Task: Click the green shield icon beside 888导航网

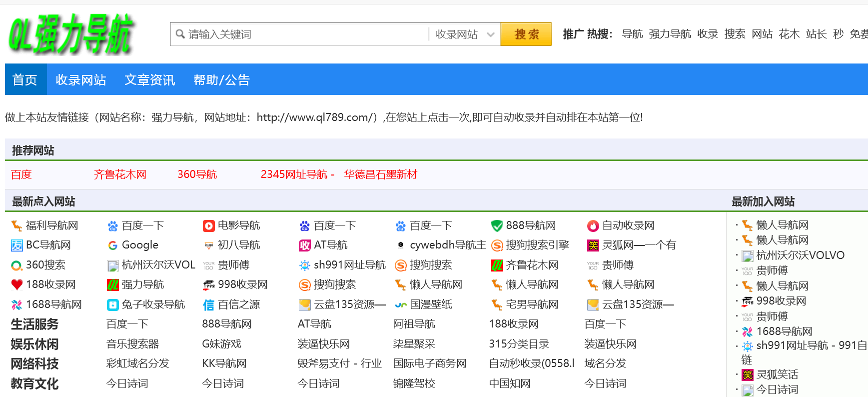Action: pyautogui.click(x=497, y=226)
